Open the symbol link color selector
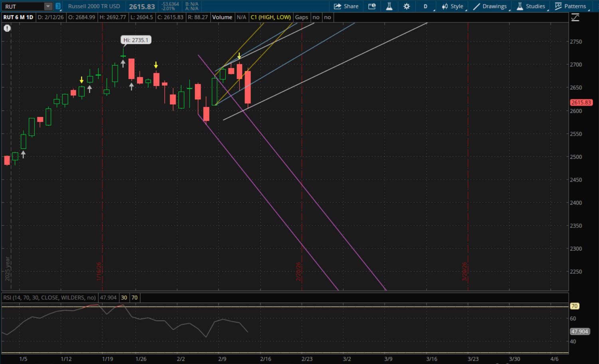 tap(58, 6)
